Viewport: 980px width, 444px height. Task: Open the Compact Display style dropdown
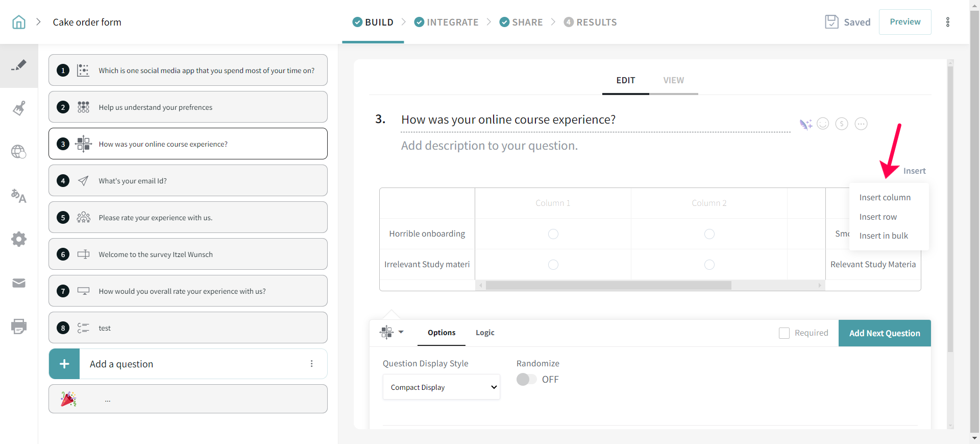coord(442,387)
